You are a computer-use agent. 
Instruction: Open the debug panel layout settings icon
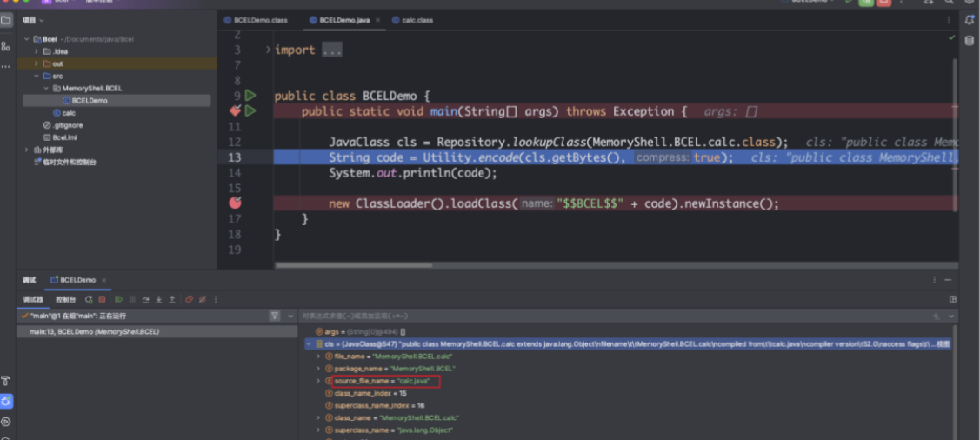(952, 299)
